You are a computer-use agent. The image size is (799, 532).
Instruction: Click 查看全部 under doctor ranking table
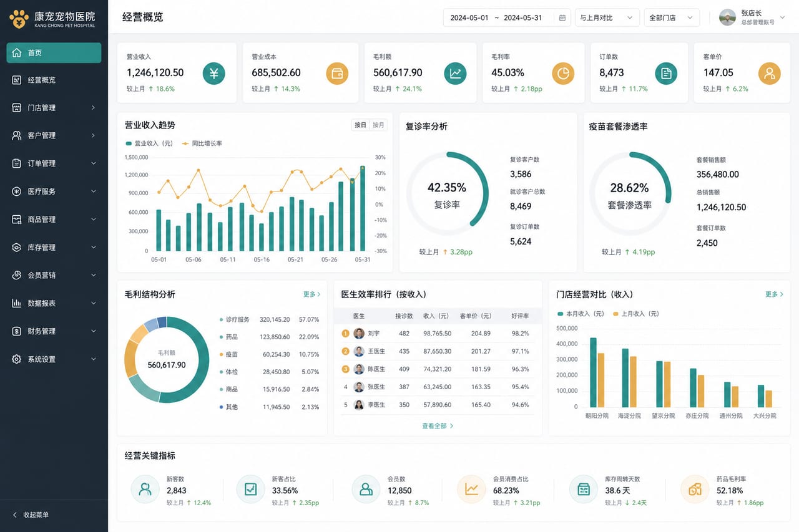(438, 426)
